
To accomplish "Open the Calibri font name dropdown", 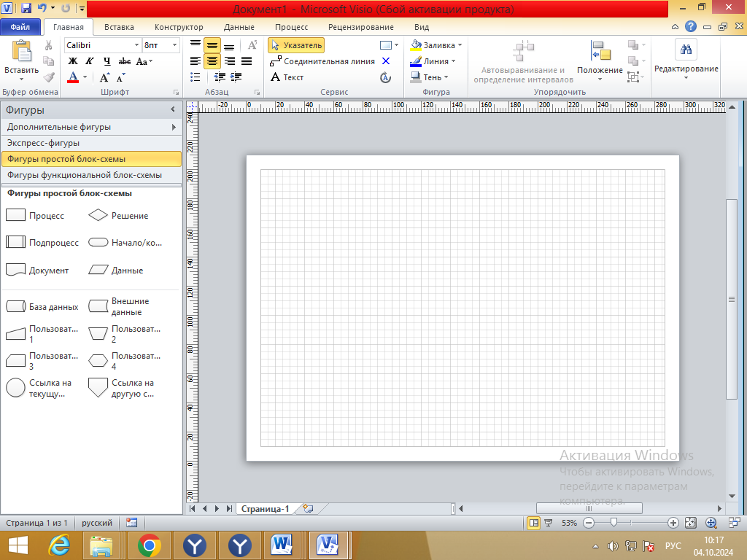I will [x=136, y=45].
